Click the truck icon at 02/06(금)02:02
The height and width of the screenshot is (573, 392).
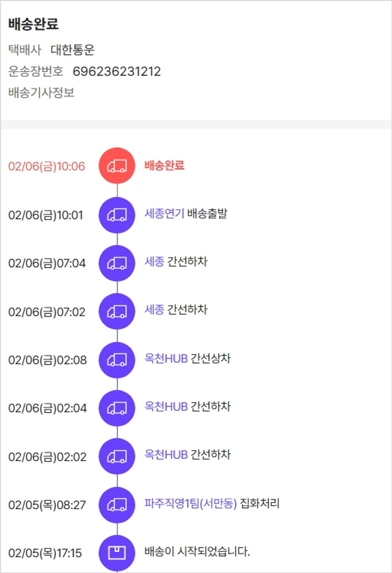[x=117, y=456]
